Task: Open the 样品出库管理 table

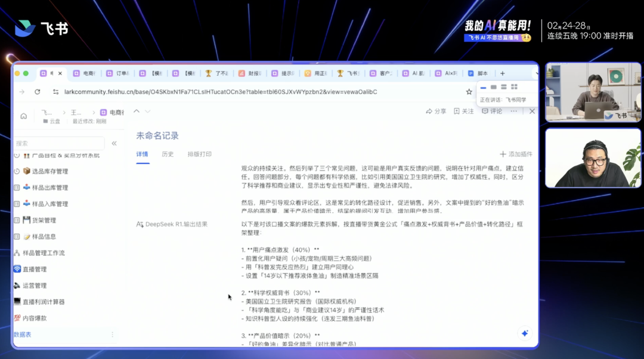Action: coord(49,187)
